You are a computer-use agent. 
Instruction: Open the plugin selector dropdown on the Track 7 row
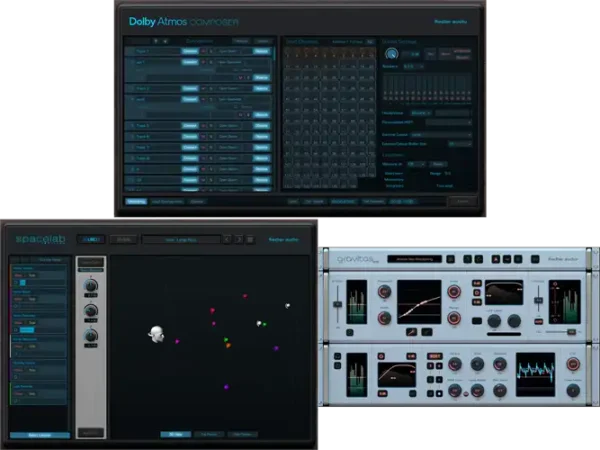[231, 147]
